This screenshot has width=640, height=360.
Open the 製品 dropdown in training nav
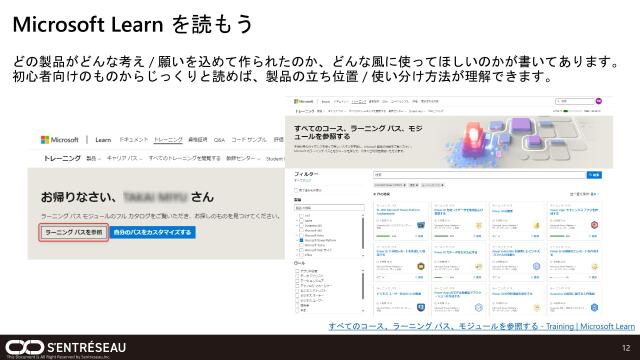(93, 158)
